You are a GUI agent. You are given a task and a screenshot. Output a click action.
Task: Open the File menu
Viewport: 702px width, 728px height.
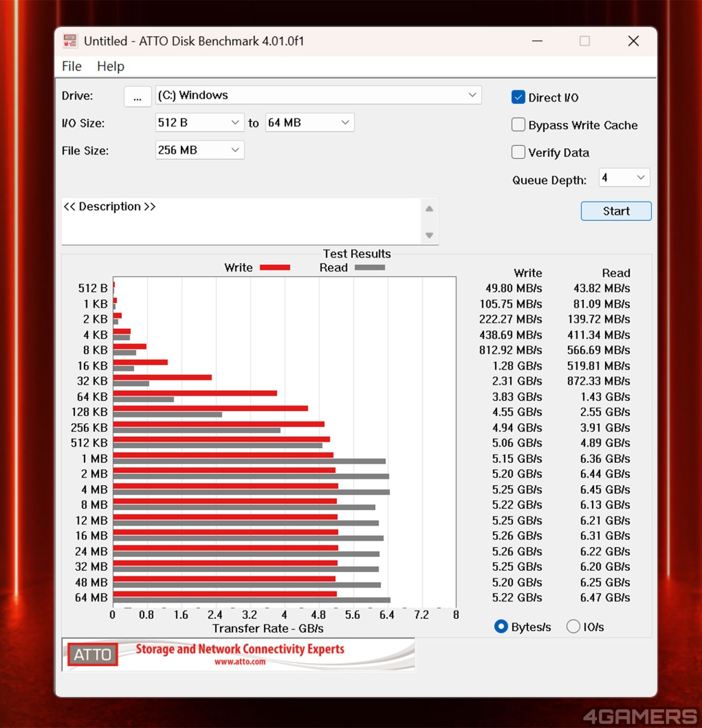71,66
